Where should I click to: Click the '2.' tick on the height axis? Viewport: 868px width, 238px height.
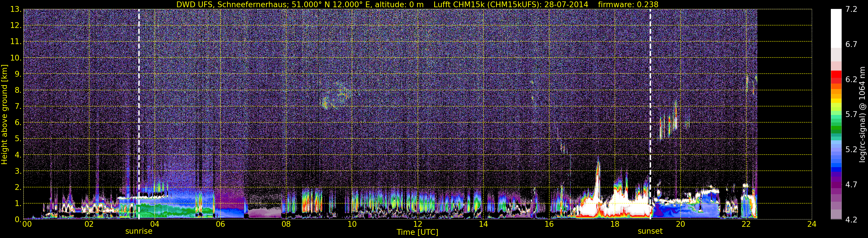click(18, 188)
